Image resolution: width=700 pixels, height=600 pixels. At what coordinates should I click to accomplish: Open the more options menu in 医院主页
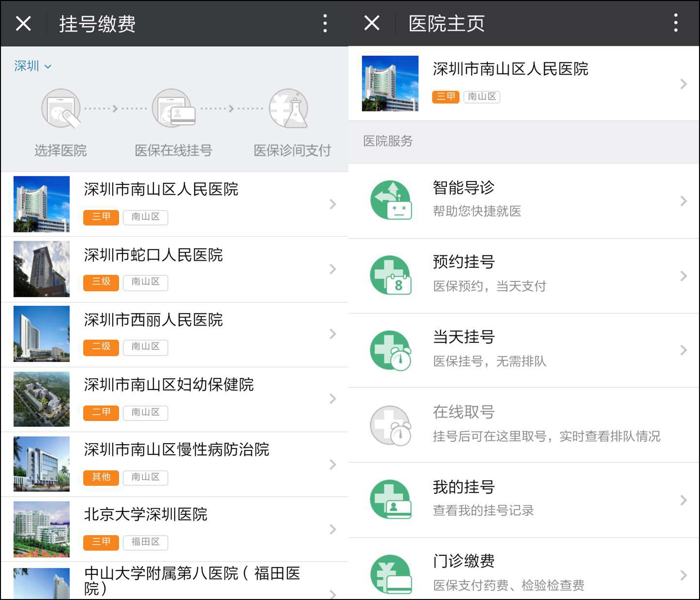click(676, 23)
